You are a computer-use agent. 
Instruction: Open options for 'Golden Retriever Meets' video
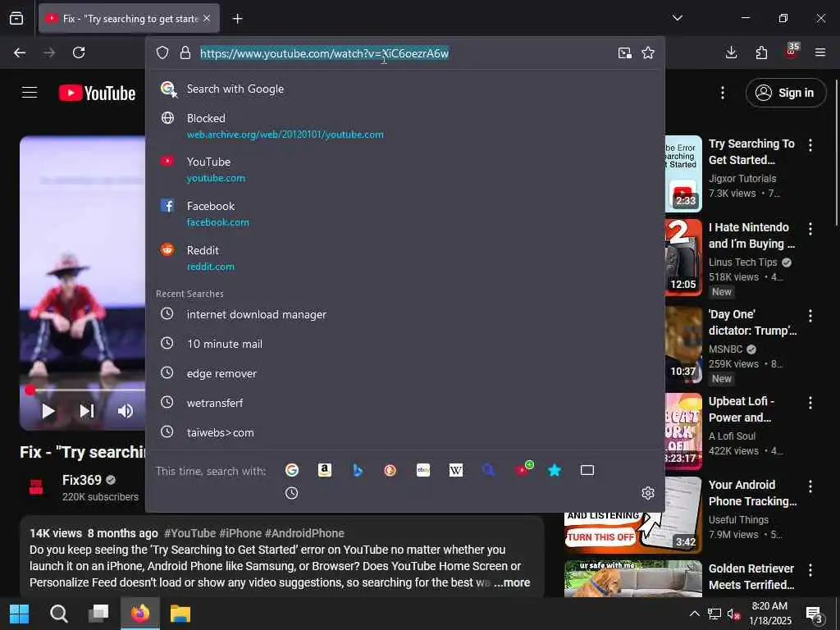(810, 570)
